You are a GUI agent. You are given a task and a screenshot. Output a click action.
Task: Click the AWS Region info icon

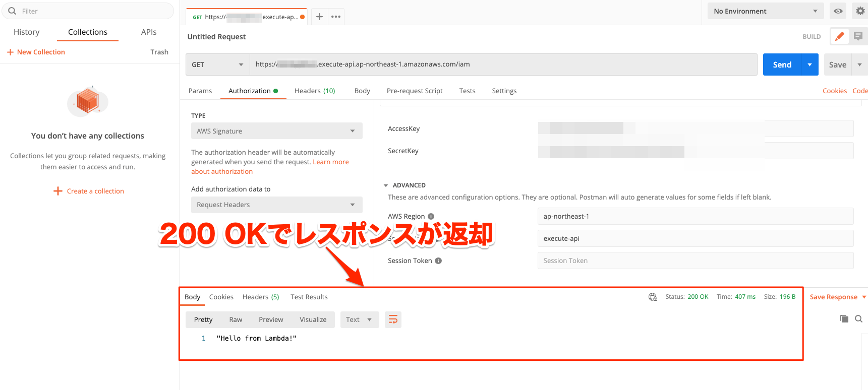(x=431, y=216)
